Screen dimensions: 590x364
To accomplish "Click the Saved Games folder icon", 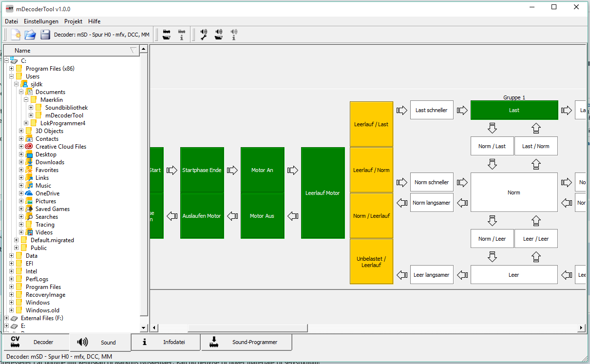I will point(29,209).
